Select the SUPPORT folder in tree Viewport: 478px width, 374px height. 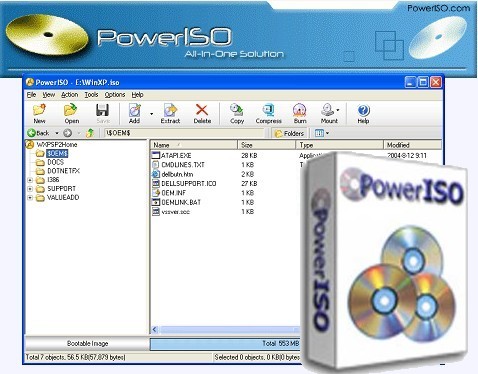tap(61, 189)
